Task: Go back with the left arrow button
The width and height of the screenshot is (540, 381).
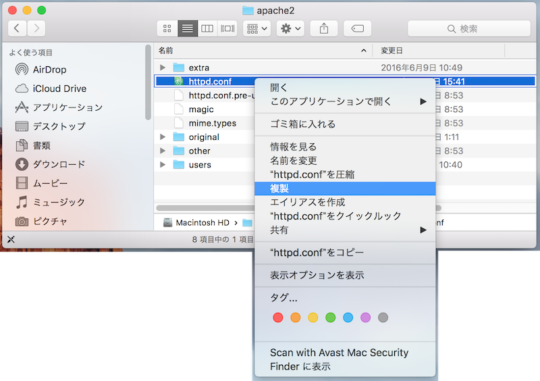Action: (17, 28)
